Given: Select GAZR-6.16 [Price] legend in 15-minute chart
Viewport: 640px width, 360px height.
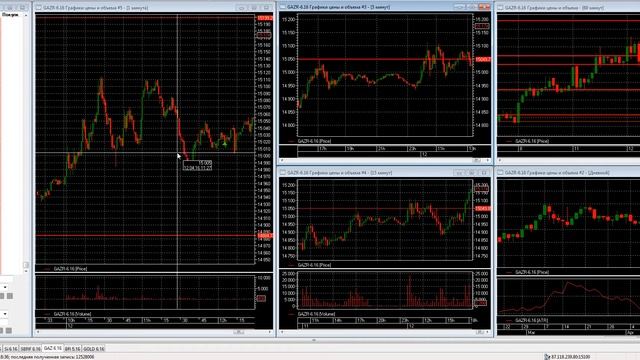Looking at the screenshot, I should pyautogui.click(x=314, y=265).
